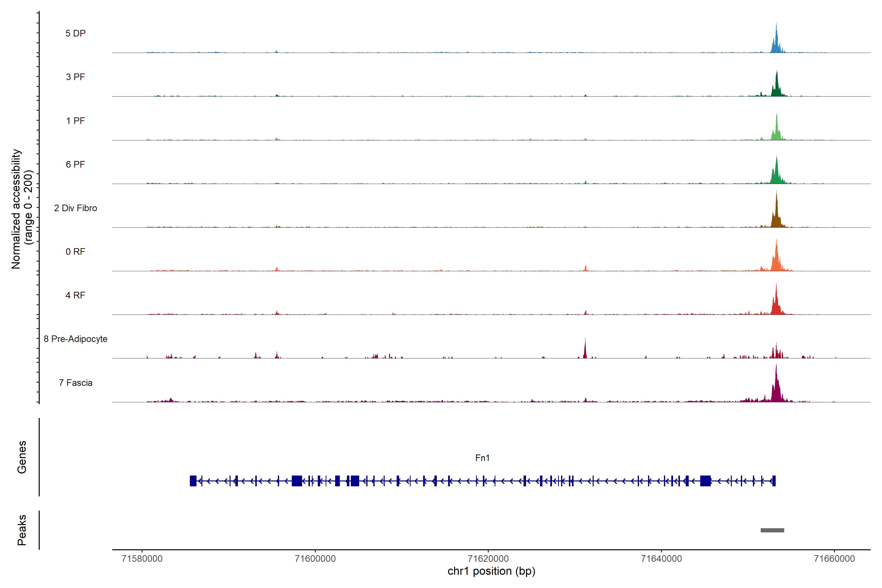The height and width of the screenshot is (588, 882).
Task: Click the blue 5 DP coverage peak
Action: (776, 43)
